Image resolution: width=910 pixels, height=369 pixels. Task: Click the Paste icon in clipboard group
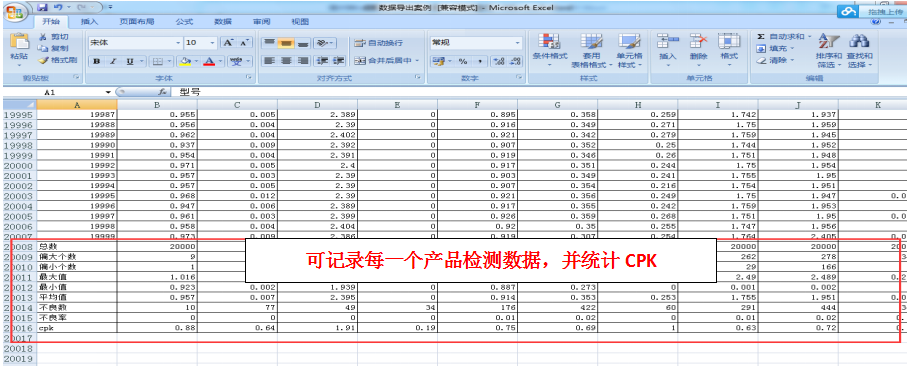pyautogui.click(x=19, y=41)
